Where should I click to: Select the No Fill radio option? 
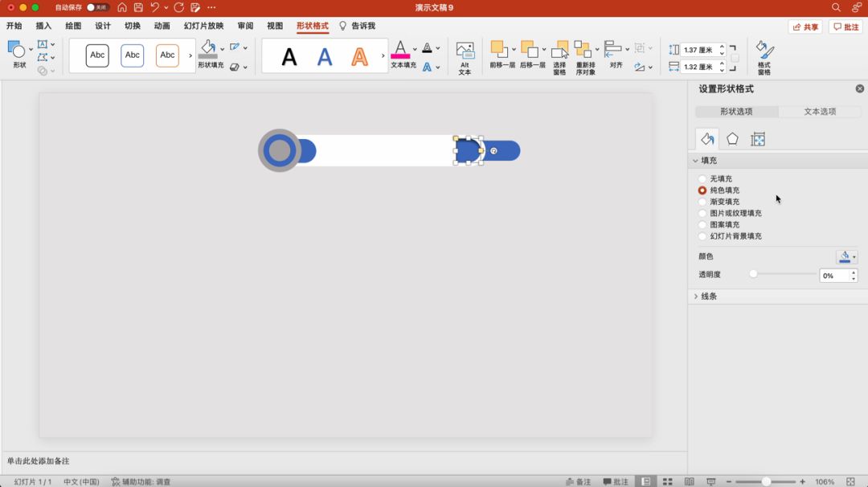[x=702, y=178]
